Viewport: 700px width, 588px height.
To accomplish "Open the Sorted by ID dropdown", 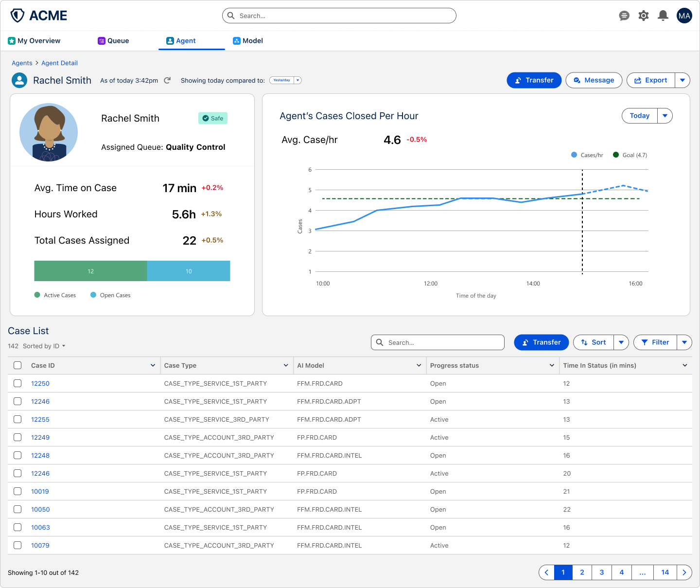I will point(44,346).
